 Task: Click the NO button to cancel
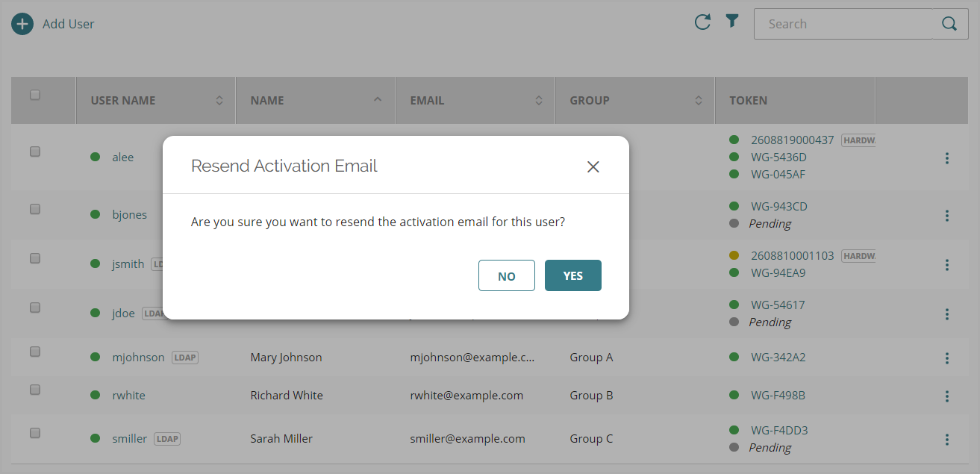point(507,276)
